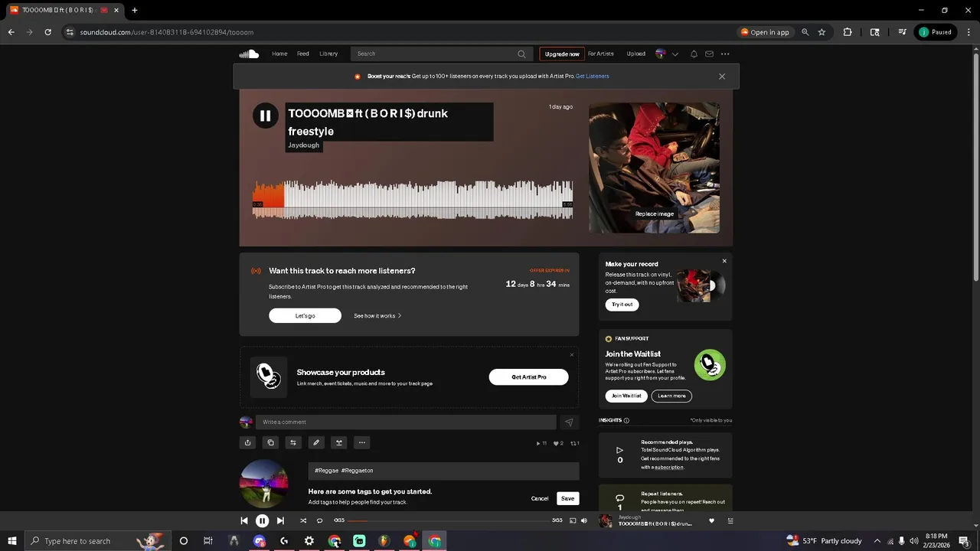Open the next-up queue list icon
The height and width of the screenshot is (551, 980).
click(730, 521)
